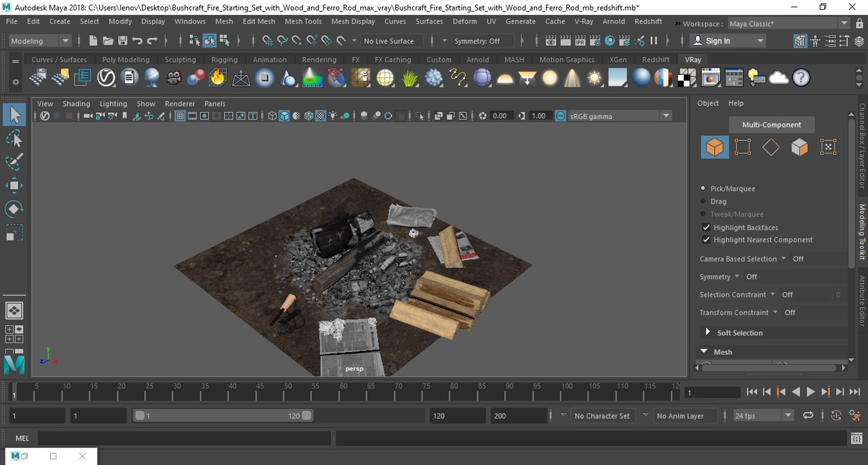Open the Mesh Tools menu
Viewport: 868px width, 465px height.
303,21
